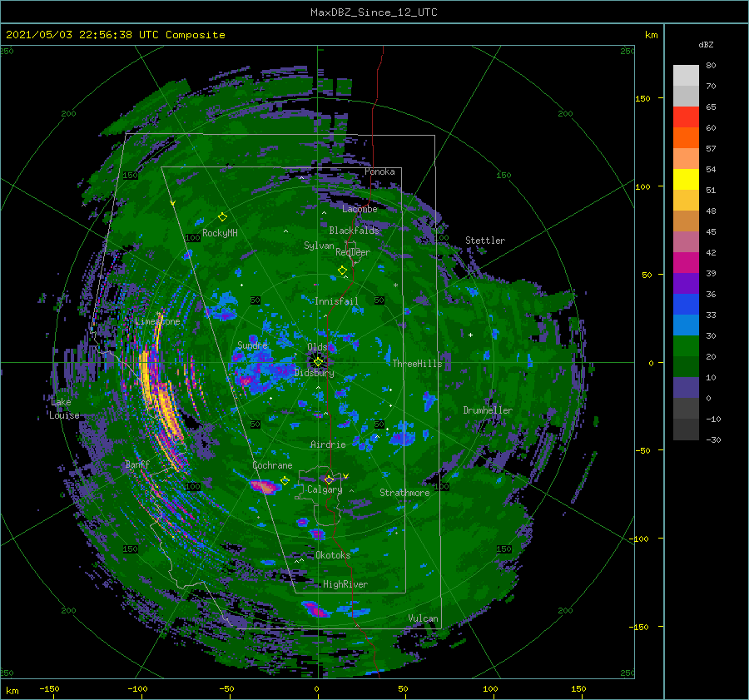Click the Strathmore label
This screenshot has width=749, height=700.
tap(404, 493)
